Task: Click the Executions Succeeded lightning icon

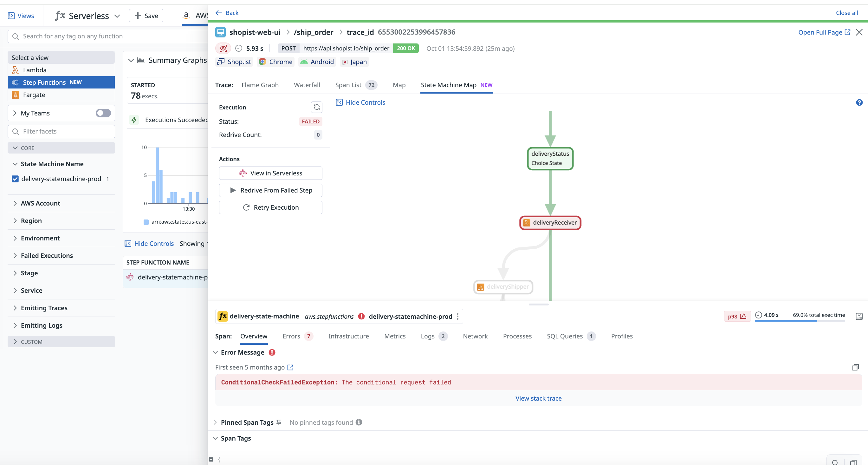Action: pyautogui.click(x=134, y=120)
